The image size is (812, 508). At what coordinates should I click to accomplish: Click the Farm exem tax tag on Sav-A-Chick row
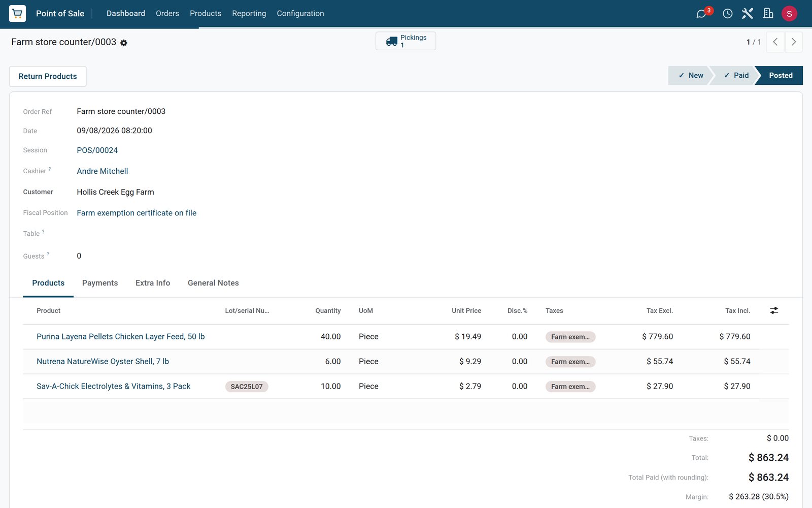tap(570, 387)
